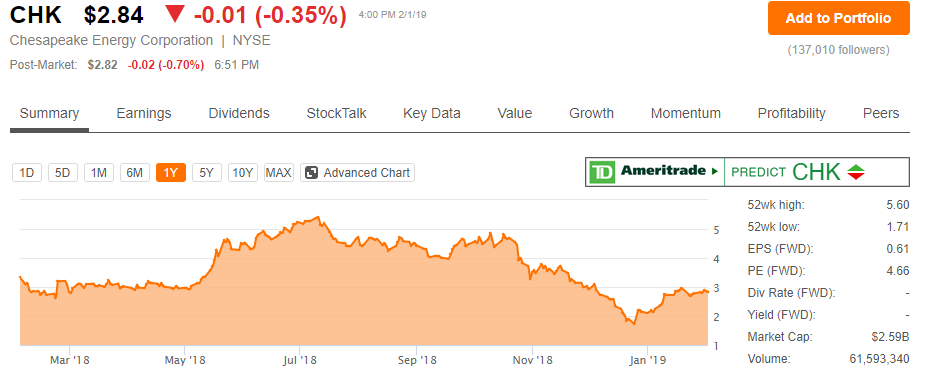
Task: Click the red down-triangle price indicator
Action: [x=175, y=15]
